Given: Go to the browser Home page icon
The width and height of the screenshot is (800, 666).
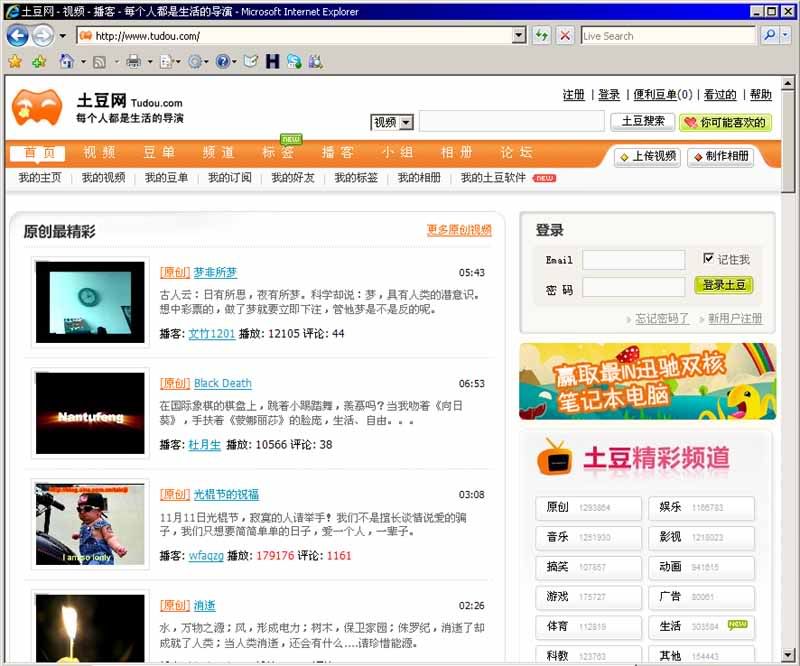Looking at the screenshot, I should coord(66,62).
